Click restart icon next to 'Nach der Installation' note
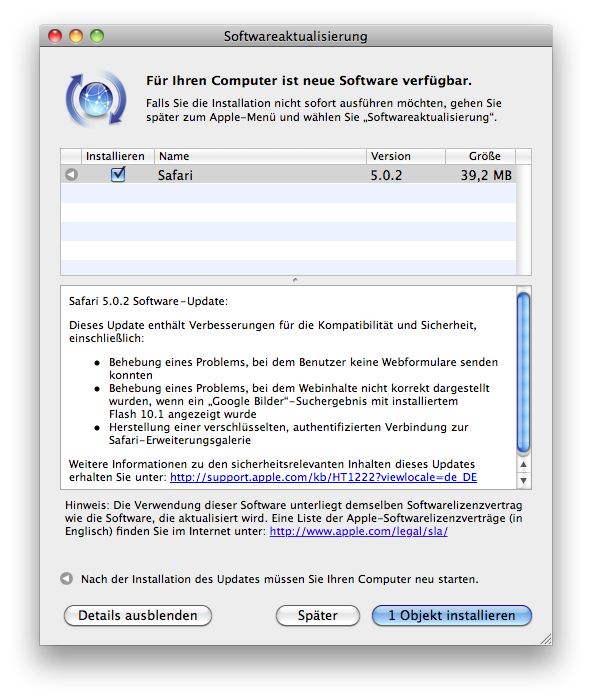592x700 pixels. pyautogui.click(x=67, y=579)
